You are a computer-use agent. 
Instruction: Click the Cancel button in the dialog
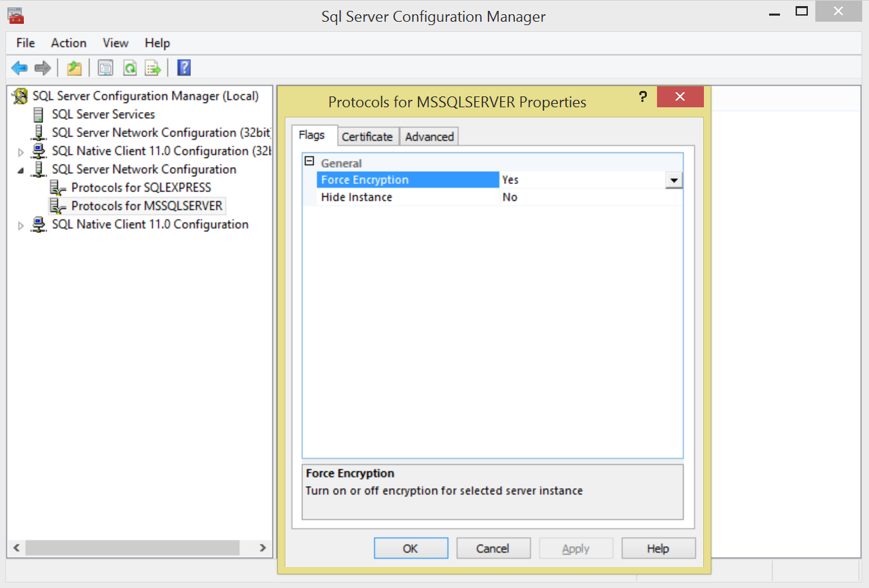coord(493,549)
